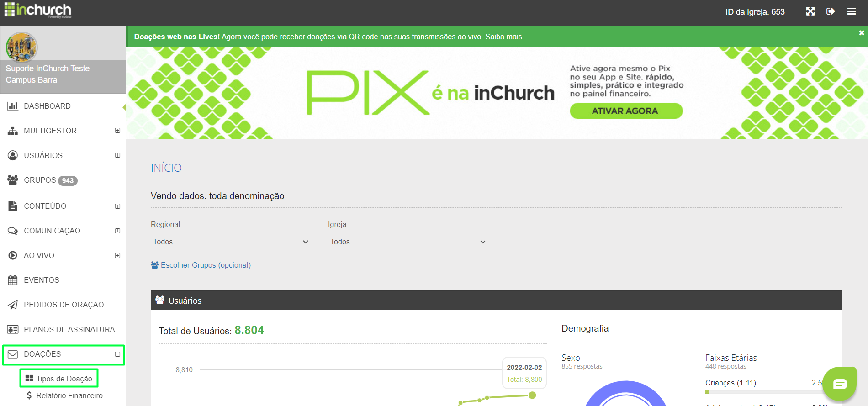Click the Ao Vivo play icon
This screenshot has width=868, height=406.
13,255
